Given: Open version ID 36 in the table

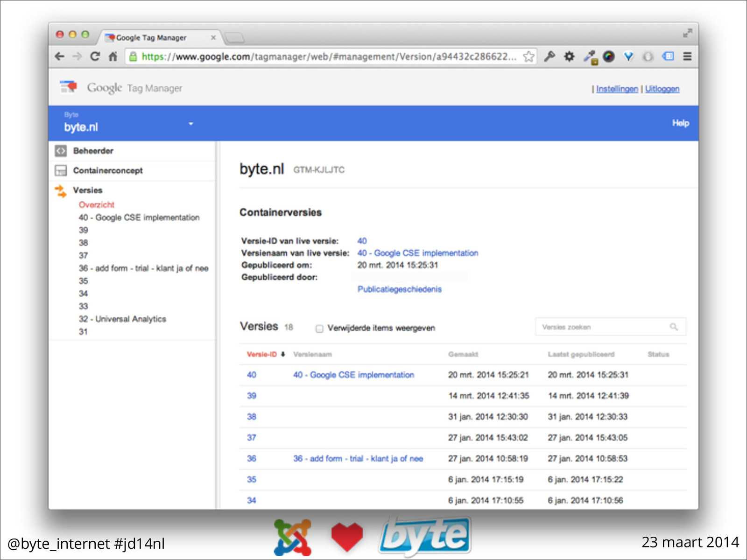Looking at the screenshot, I should pos(251,459).
